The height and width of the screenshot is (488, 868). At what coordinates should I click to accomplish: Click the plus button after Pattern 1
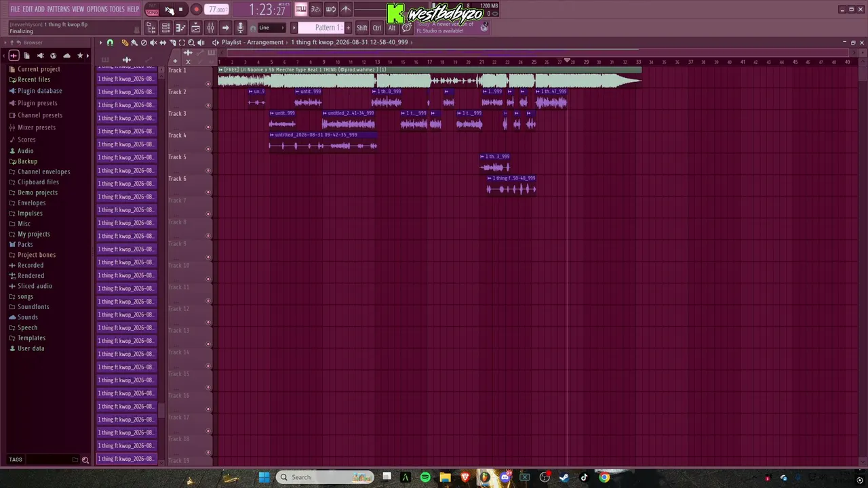click(x=348, y=28)
